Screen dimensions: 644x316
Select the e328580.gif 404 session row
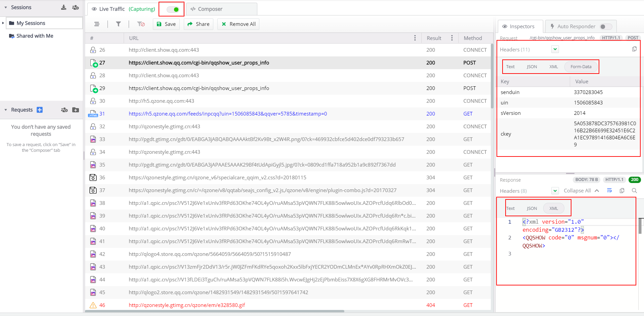288,305
